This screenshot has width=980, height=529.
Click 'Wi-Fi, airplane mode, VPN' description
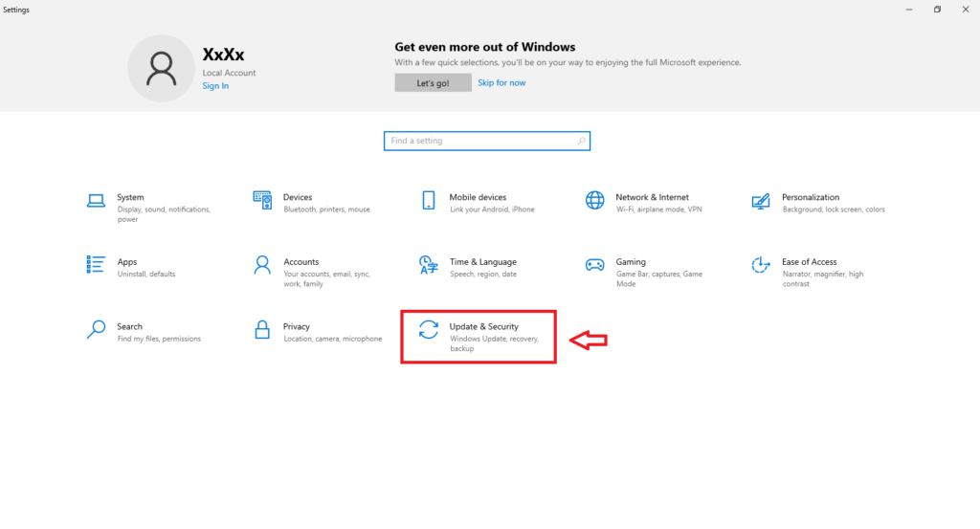click(658, 209)
